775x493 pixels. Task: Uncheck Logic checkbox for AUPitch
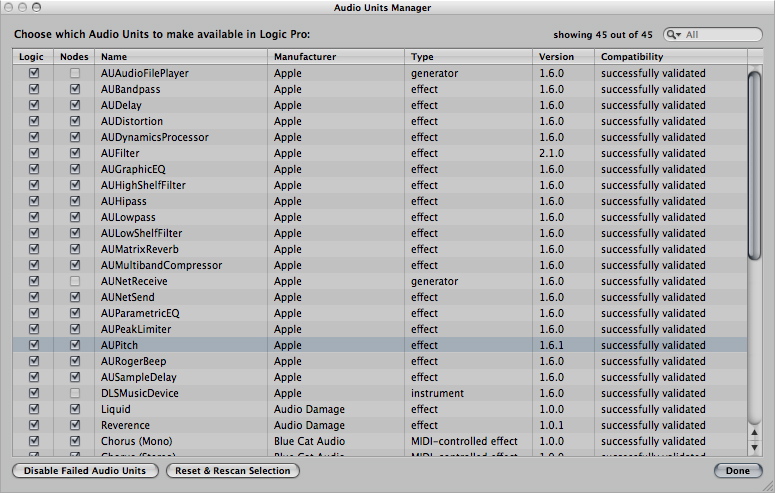[34, 345]
